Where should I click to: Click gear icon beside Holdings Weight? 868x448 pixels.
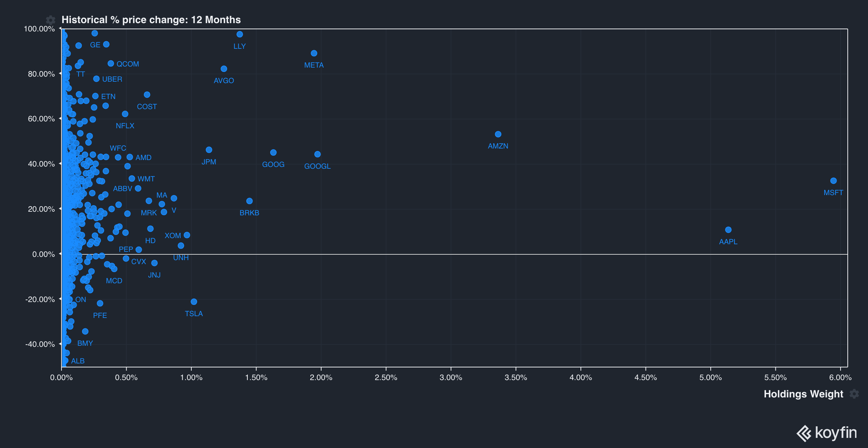854,394
